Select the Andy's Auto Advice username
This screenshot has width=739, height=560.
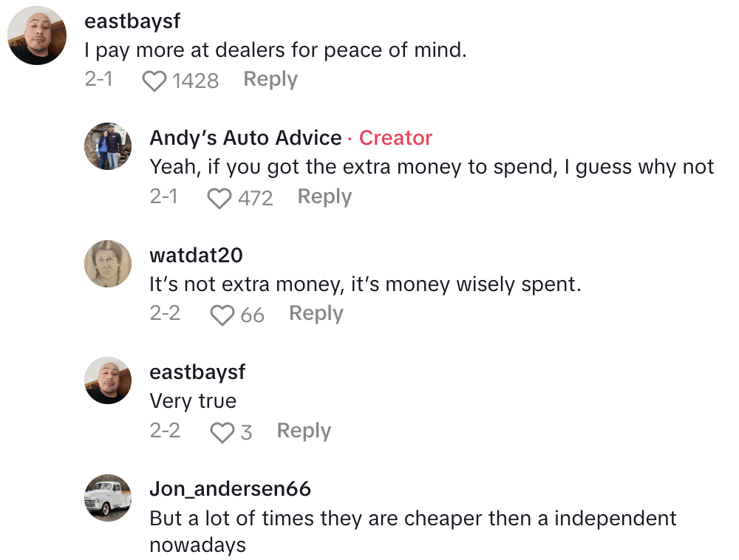pos(245,138)
